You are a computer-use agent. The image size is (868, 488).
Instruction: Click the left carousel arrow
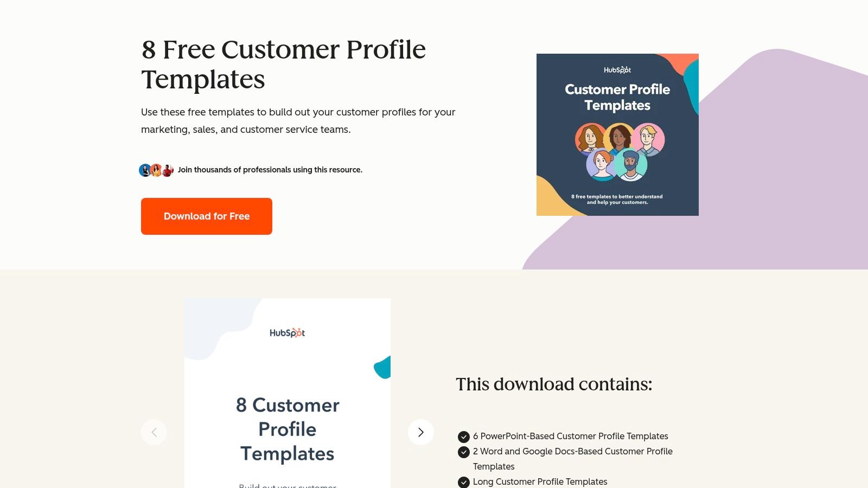pos(154,432)
